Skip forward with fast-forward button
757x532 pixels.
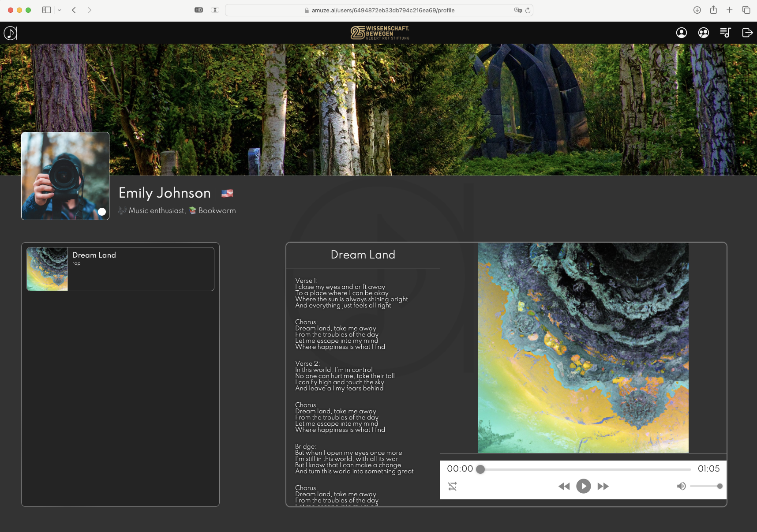pyautogui.click(x=603, y=486)
